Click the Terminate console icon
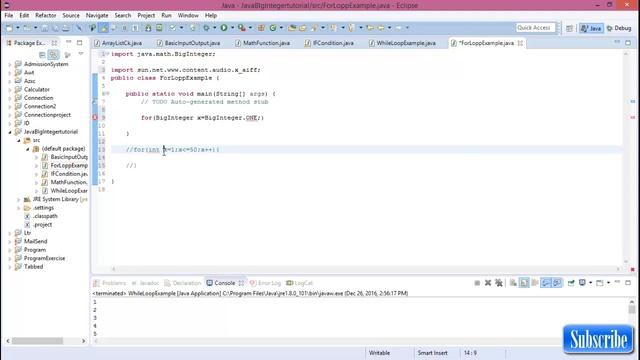 tap(477, 283)
